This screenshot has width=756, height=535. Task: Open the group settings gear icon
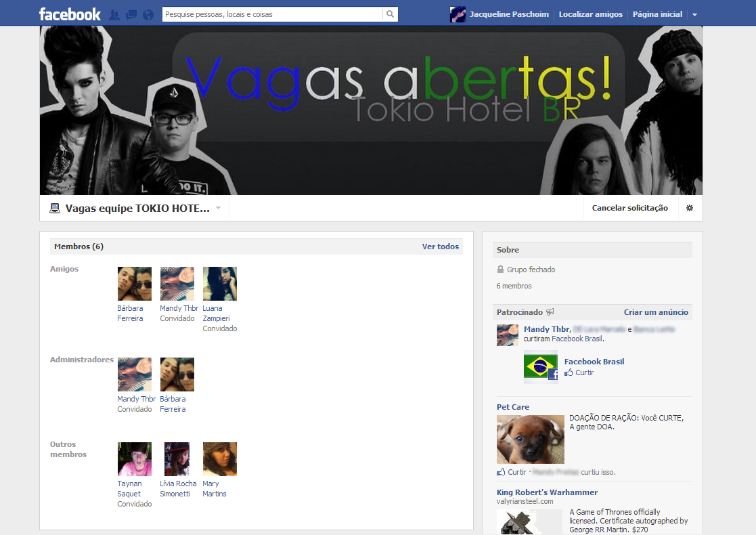coord(690,208)
